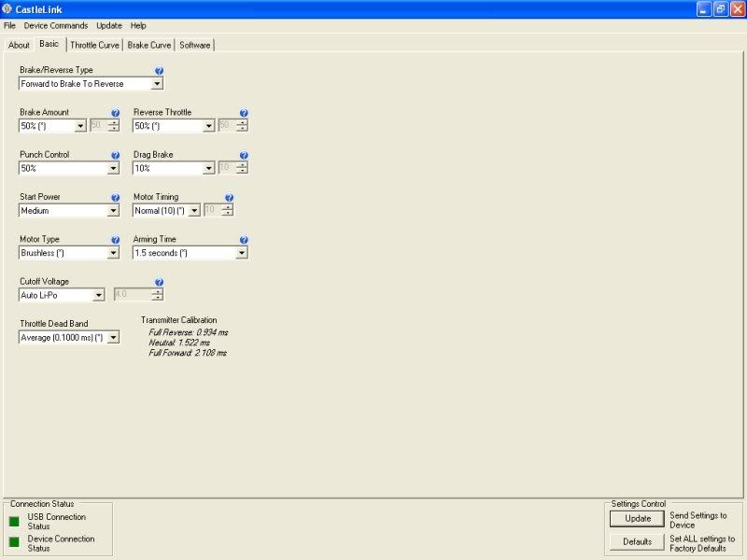Click the Cutoff Voltage value stepper
747x560 pixels.
(x=158, y=295)
